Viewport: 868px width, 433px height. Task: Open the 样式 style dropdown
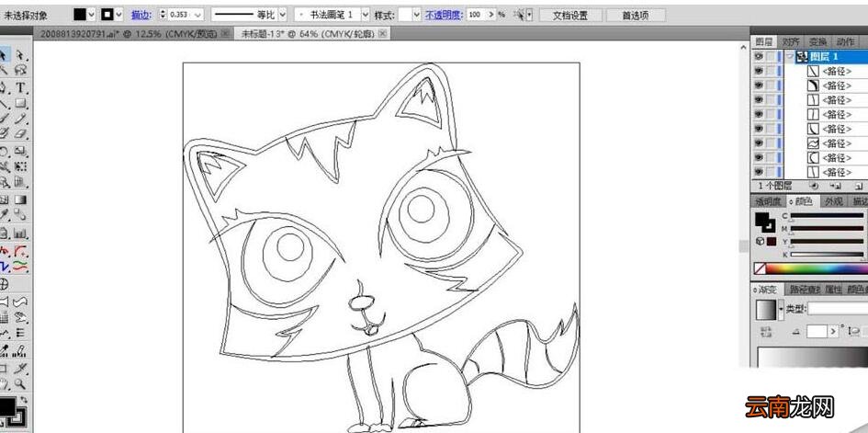tap(417, 15)
